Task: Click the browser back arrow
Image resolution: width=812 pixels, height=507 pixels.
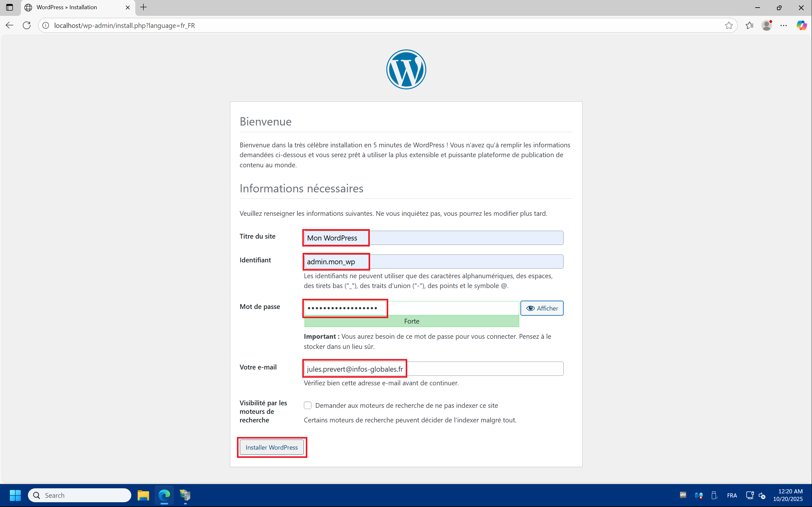Action: click(10, 25)
